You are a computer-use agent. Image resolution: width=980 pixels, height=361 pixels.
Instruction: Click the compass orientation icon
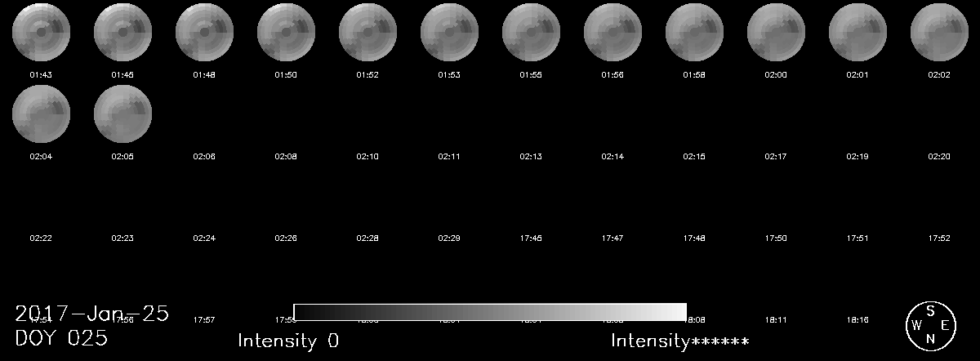coord(930,325)
